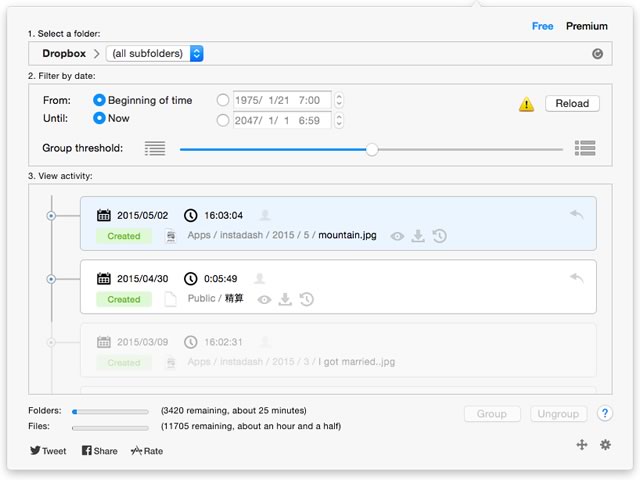
Task: Click the refresh icon in folder bar
Action: pyautogui.click(x=598, y=53)
